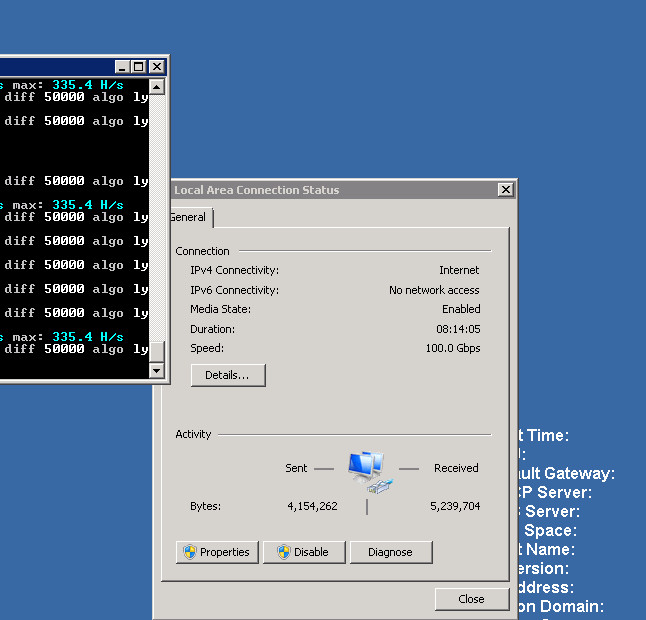This screenshot has height=620, width=646.
Task: Click the duration value 08:14:05
Action: tap(458, 329)
